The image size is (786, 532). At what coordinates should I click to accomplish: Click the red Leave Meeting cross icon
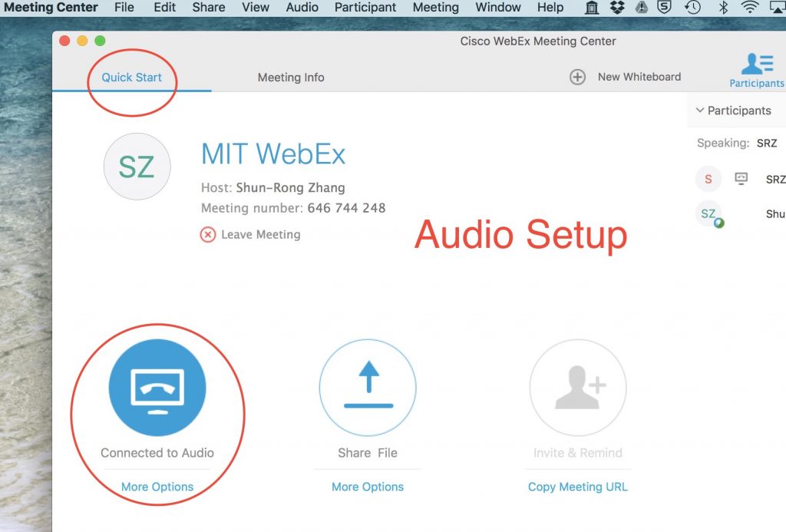208,235
